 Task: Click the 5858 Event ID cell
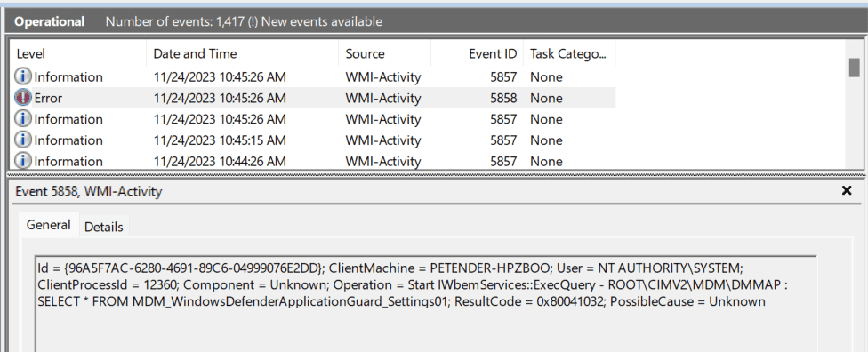pos(503,98)
